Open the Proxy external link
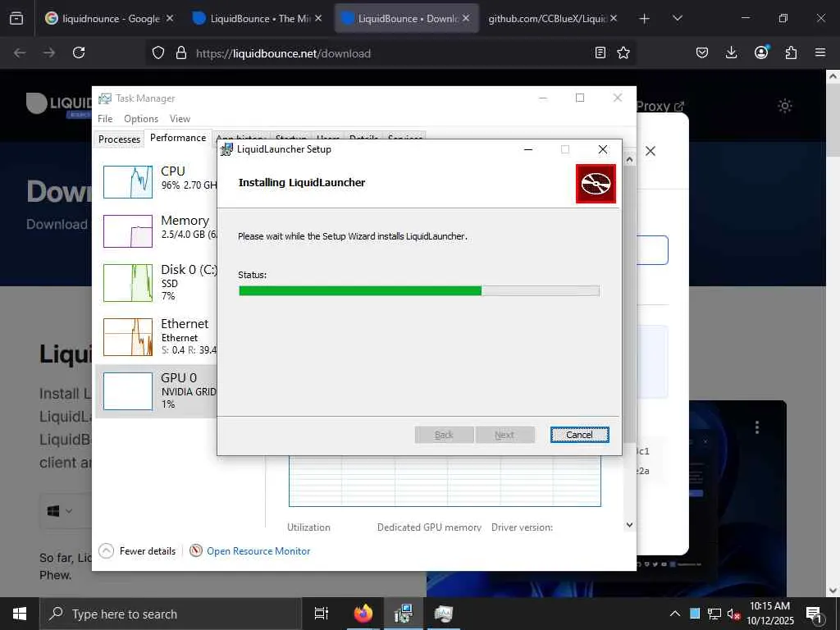Image resolution: width=840 pixels, height=630 pixels. click(x=660, y=106)
